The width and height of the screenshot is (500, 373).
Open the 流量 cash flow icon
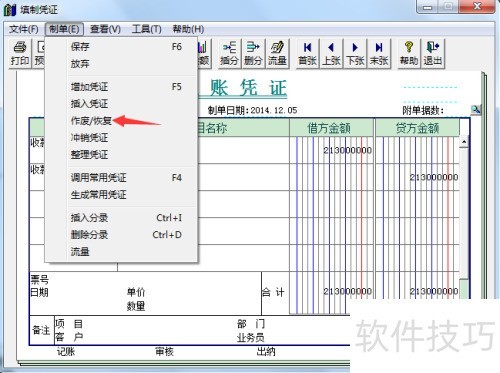coord(277,53)
